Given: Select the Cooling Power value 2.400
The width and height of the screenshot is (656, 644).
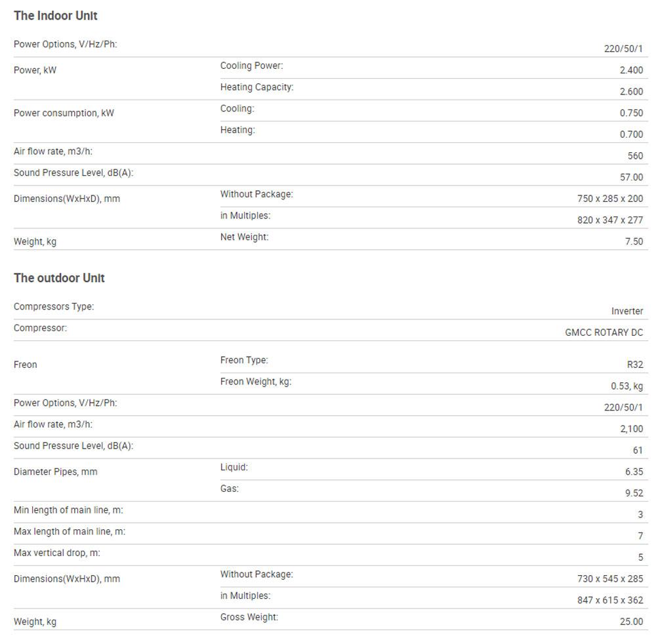Looking at the screenshot, I should [631, 70].
